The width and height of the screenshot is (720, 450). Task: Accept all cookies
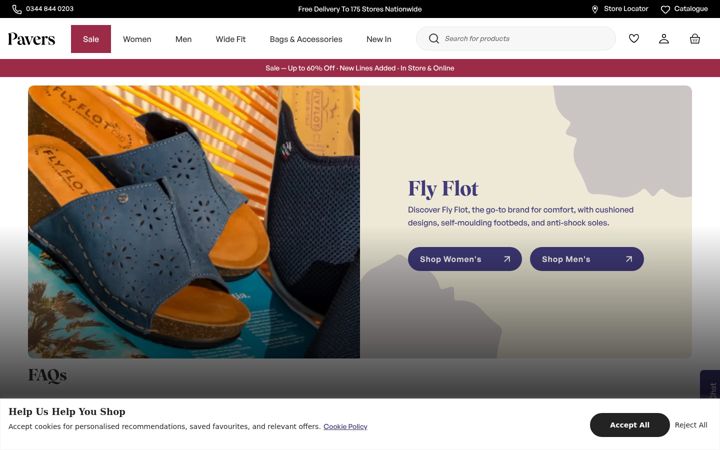630,425
